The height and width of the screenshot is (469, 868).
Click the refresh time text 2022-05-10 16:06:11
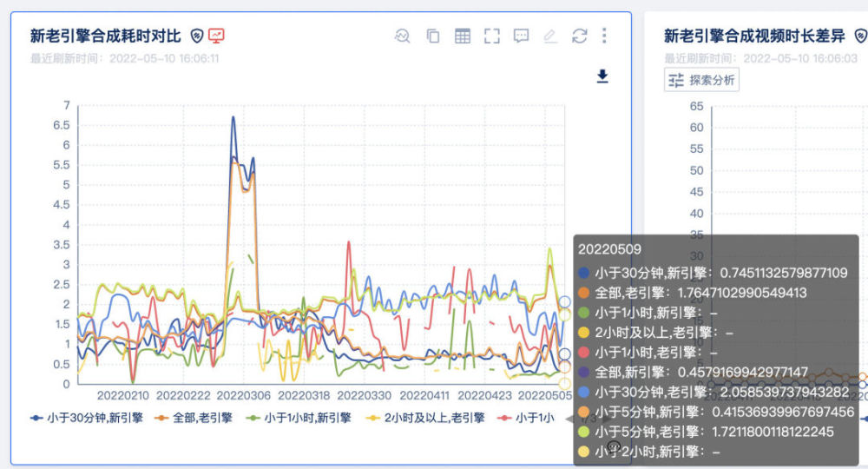(164, 59)
